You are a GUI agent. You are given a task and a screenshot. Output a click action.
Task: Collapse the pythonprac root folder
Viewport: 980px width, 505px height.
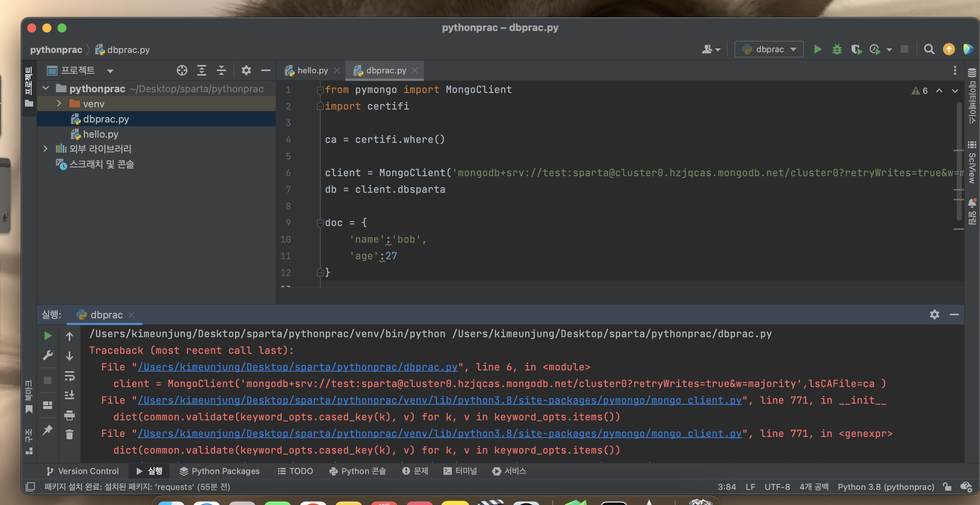tap(46, 88)
